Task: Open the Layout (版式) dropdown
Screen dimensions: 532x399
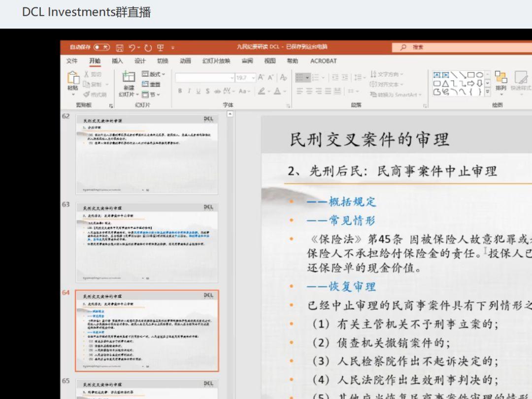Action: point(153,74)
